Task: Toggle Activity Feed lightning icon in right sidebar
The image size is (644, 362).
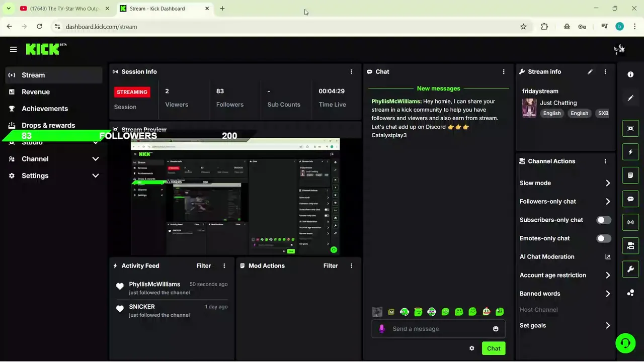Action: 630,152
